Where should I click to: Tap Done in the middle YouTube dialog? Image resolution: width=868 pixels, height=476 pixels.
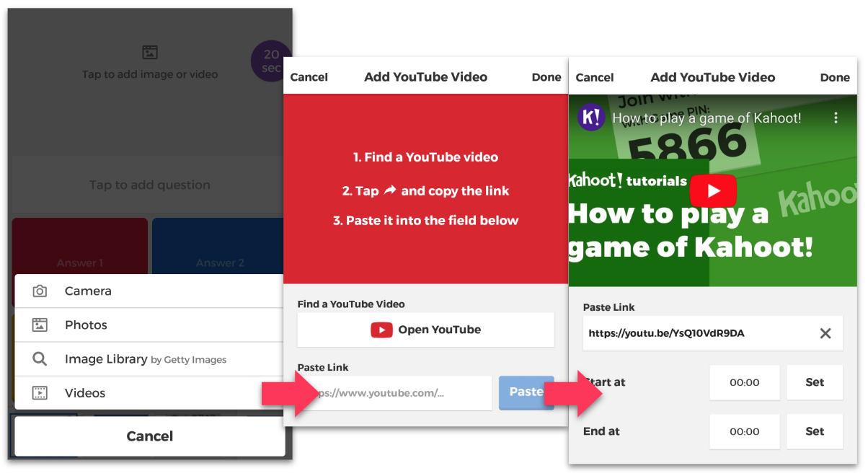546,77
